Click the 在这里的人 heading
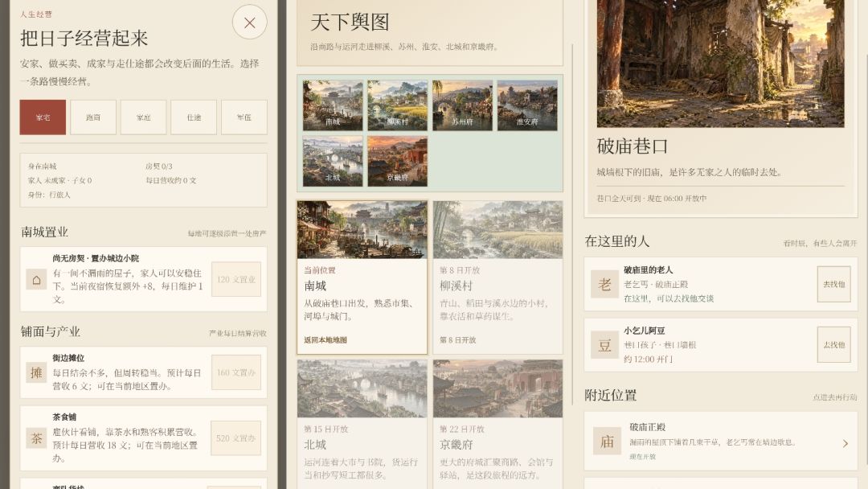868x489 pixels. 616,241
